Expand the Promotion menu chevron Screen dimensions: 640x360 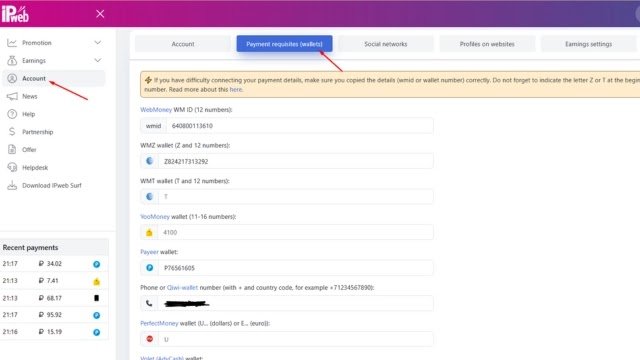pos(98,42)
